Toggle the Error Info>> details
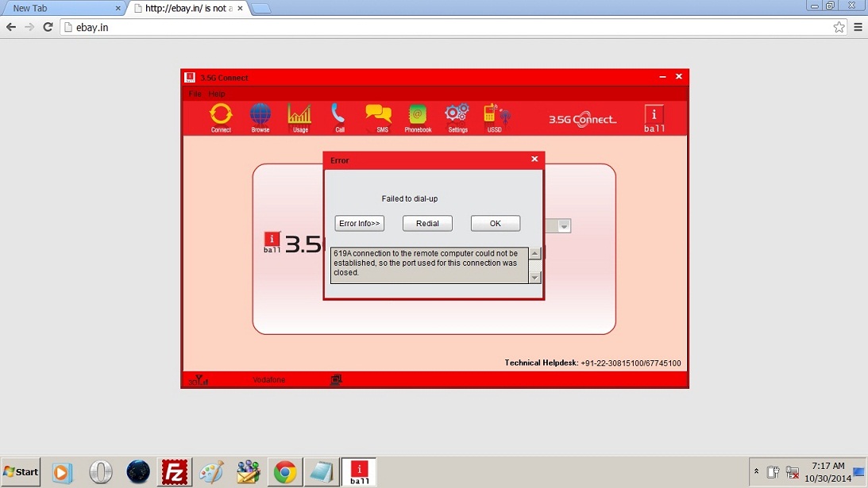This screenshot has width=868, height=488. pyautogui.click(x=359, y=224)
